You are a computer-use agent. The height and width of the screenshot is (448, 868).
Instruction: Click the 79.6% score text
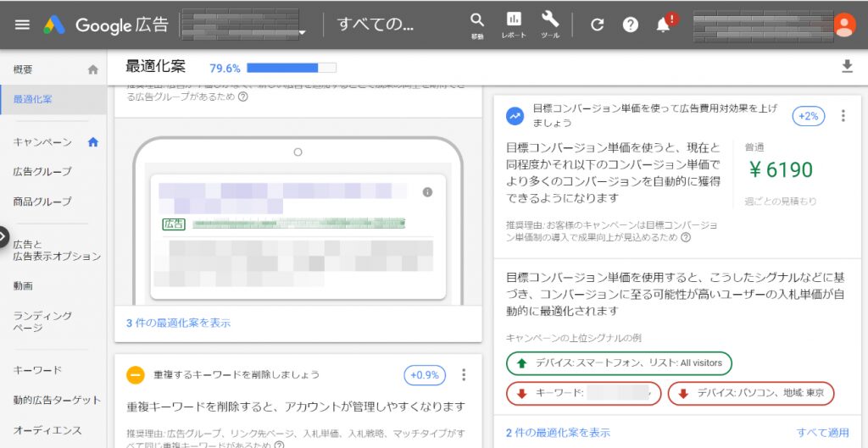225,69
